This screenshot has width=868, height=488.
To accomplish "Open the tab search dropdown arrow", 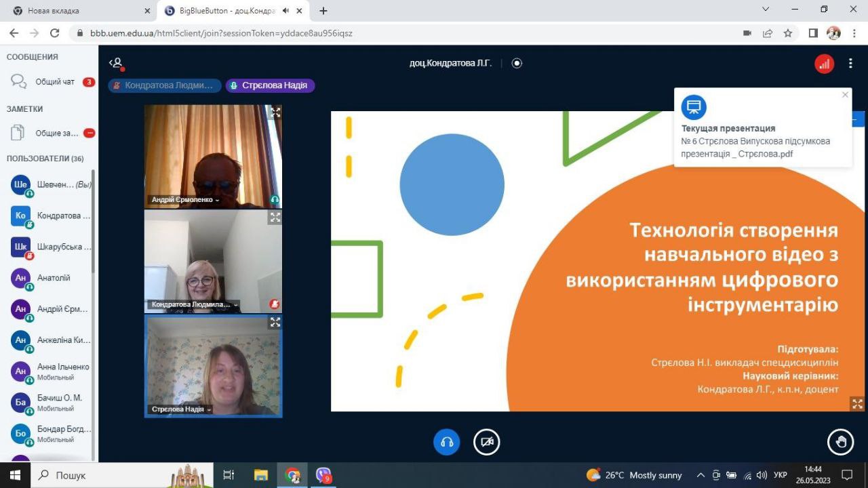I will (x=766, y=9).
